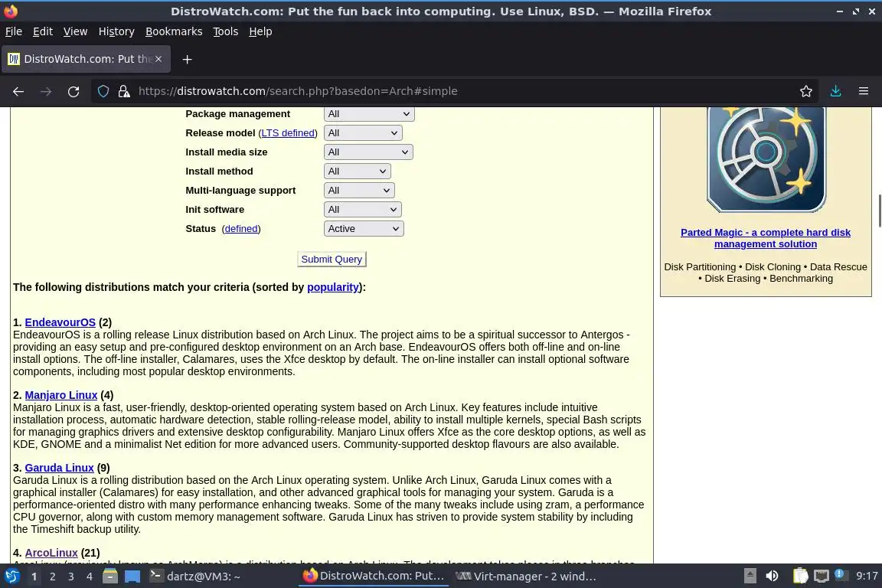Open the Garuda Linux link
The height and width of the screenshot is (588, 882).
pos(59,468)
